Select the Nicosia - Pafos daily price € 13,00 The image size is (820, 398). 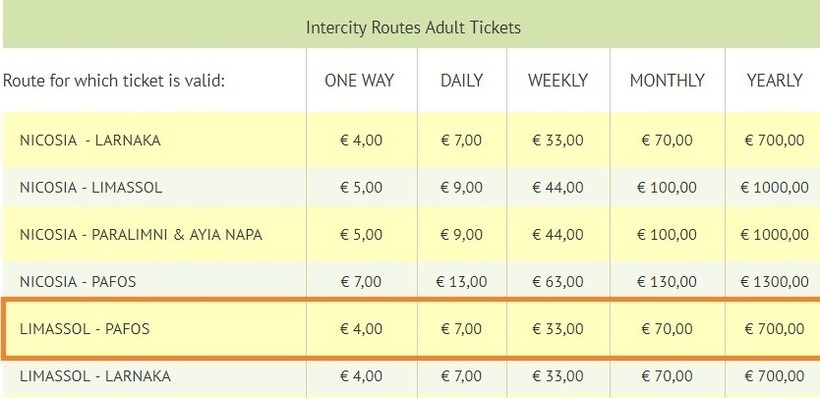pyautogui.click(x=461, y=282)
